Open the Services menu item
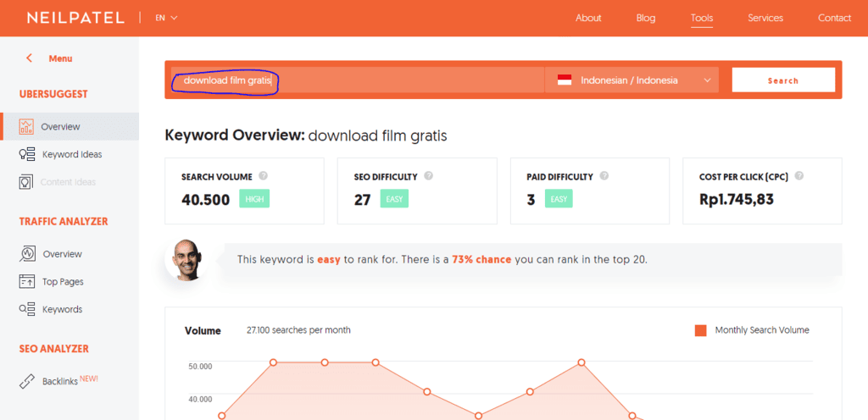 click(x=765, y=18)
